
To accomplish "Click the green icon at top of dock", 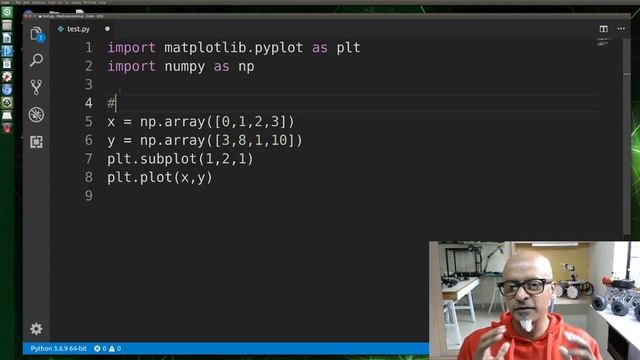I will [7, 12].
